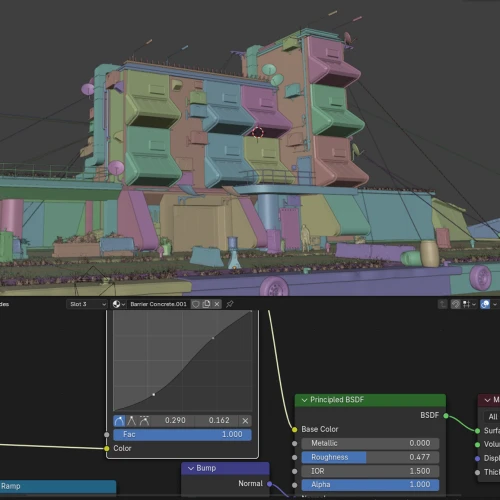500x500 pixels.
Task: Set curve point to auto-clamped handle
Action: point(144,421)
